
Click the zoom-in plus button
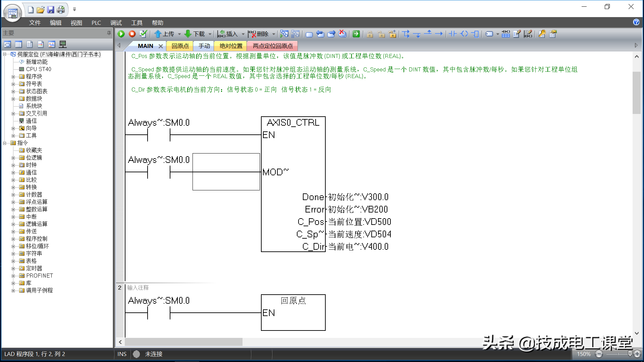[x=637, y=354]
